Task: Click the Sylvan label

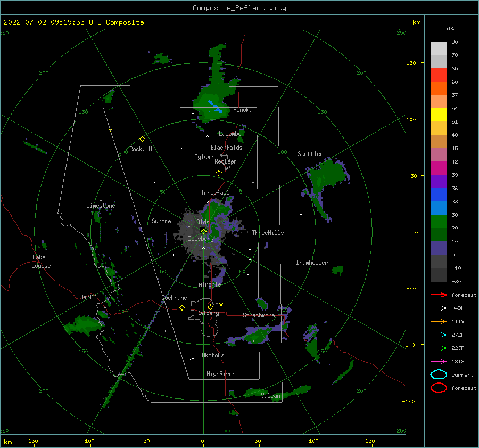Action: click(x=204, y=157)
